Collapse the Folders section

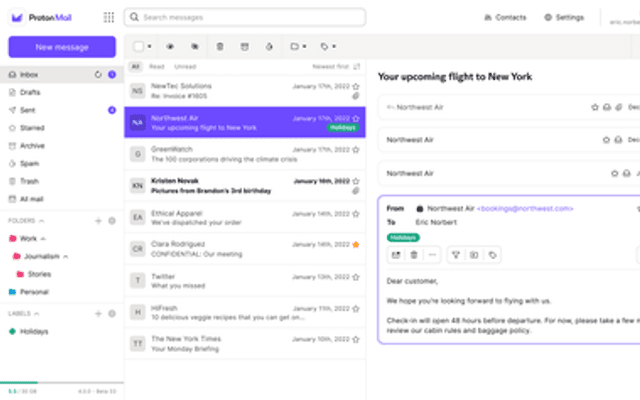(x=41, y=221)
